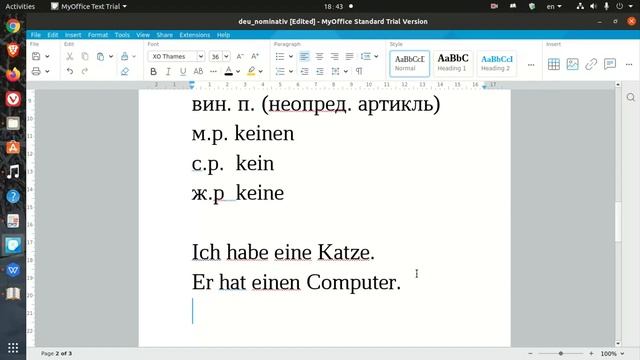Open the font color dropdown arrow
This screenshot has width=640, height=360.
238,71
